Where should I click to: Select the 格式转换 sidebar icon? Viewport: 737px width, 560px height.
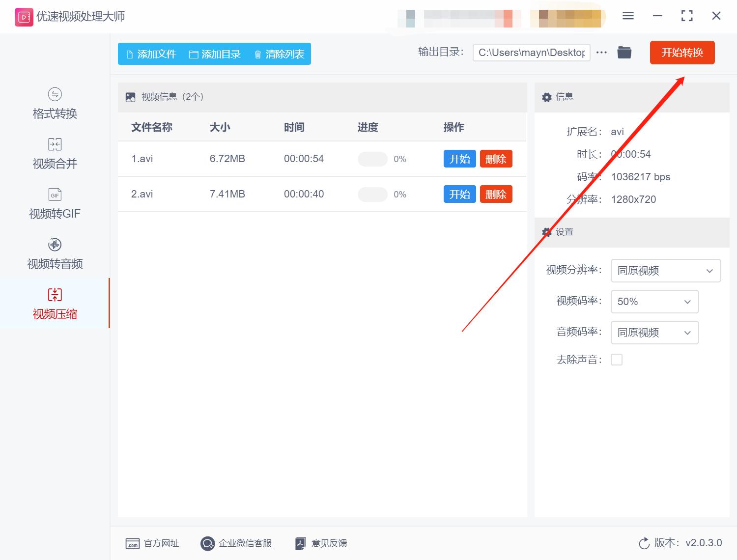point(54,103)
